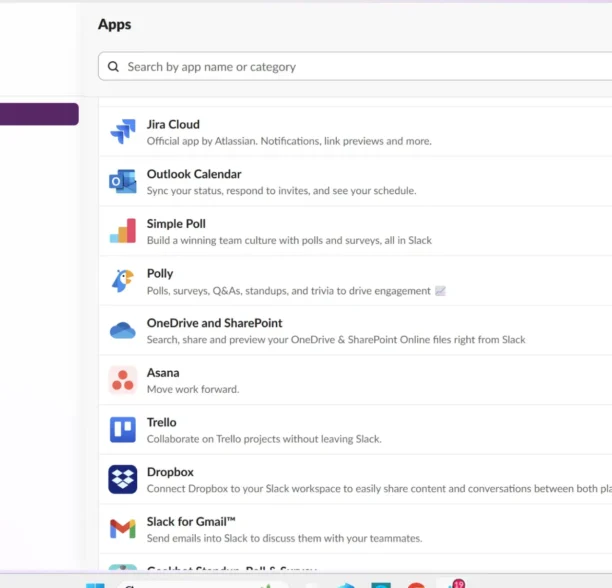The height and width of the screenshot is (588, 612).
Task: Click 'Polls, surveys, Q&As, standups' description
Action: (x=288, y=291)
